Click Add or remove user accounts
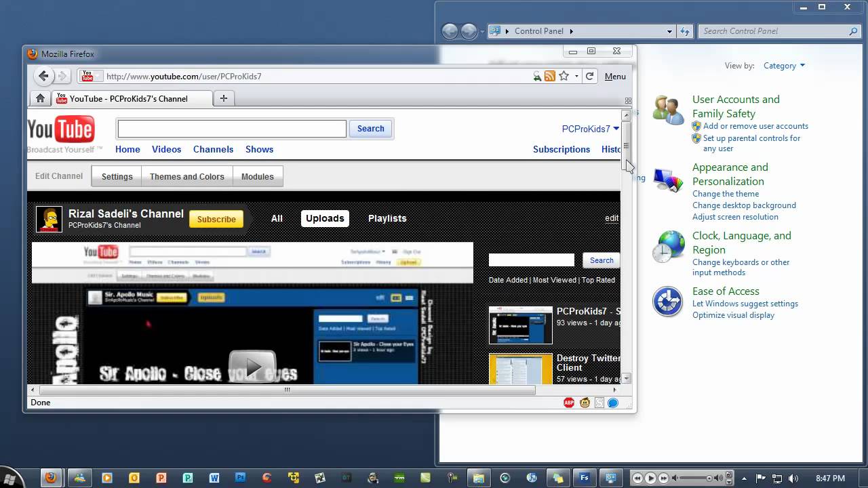This screenshot has width=868, height=488. pyautogui.click(x=755, y=126)
